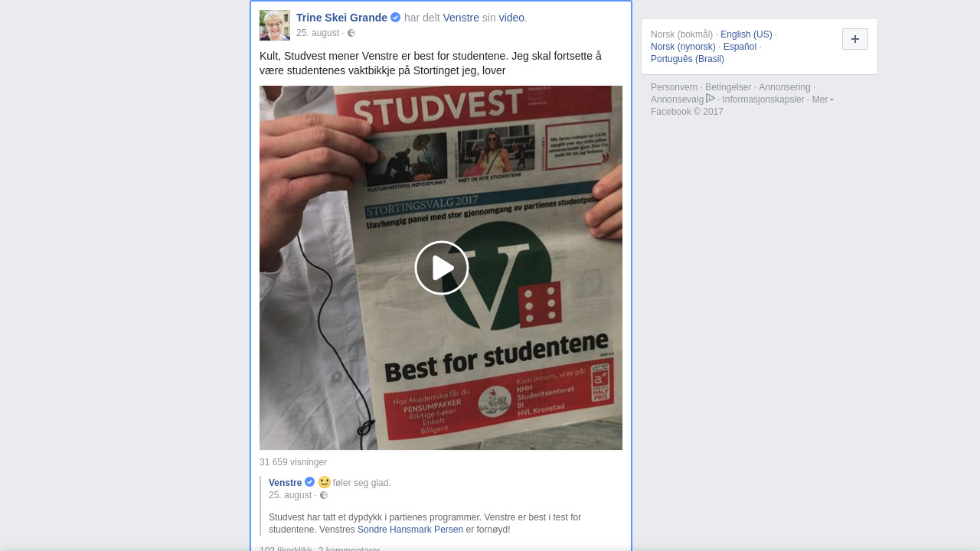The width and height of the screenshot is (980, 551).
Task: Open the Venstre page link in post header
Action: pos(461,18)
